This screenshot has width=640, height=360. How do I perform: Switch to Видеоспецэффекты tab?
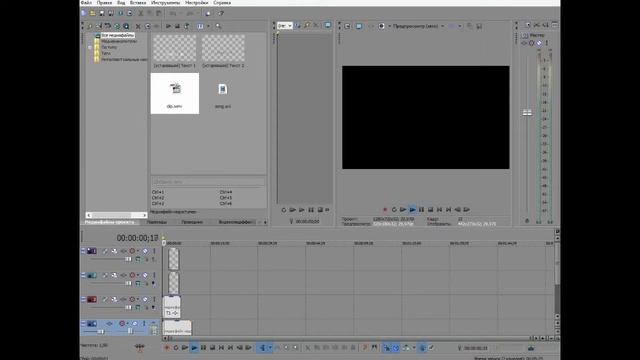point(236,222)
